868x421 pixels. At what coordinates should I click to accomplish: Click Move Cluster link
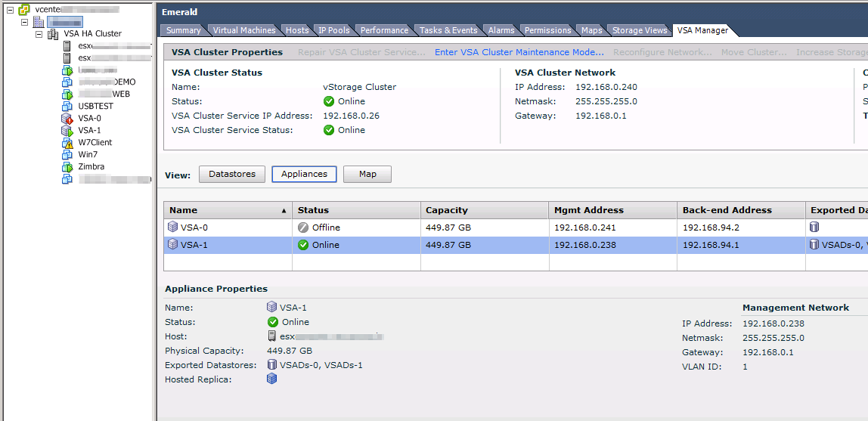click(754, 52)
